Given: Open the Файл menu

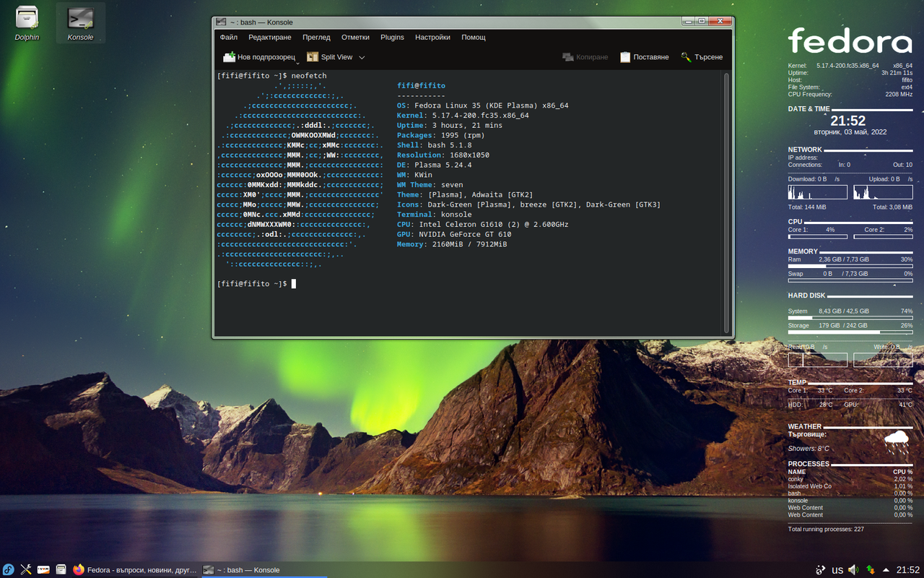Looking at the screenshot, I should tap(229, 37).
